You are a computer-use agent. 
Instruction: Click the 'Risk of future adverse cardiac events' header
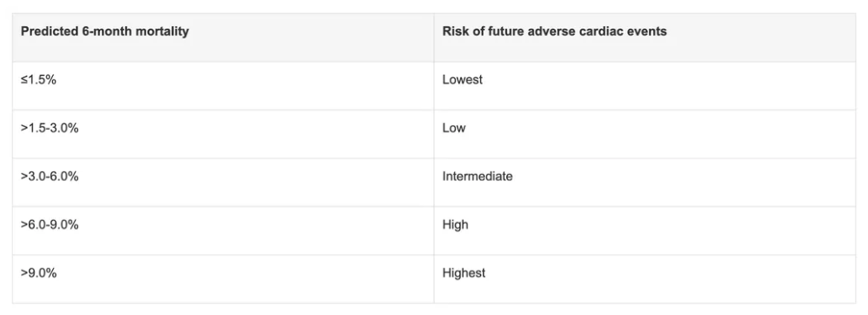tap(644, 37)
